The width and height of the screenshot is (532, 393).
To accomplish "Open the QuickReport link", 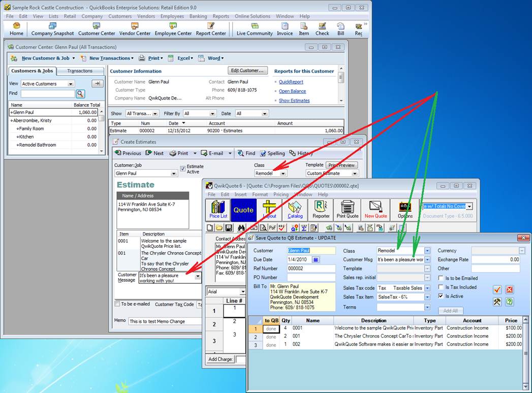I will 291,82.
